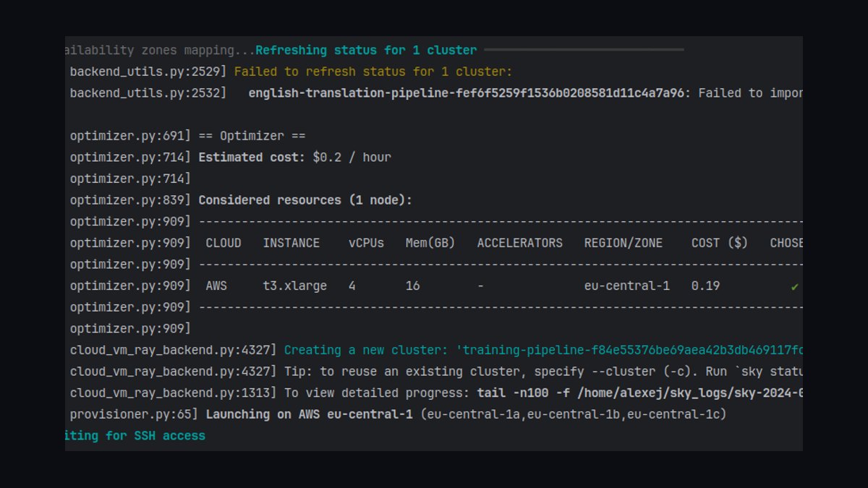868x488 pixels.
Task: Click the "To view detailed progress:" text
Action: point(377,393)
